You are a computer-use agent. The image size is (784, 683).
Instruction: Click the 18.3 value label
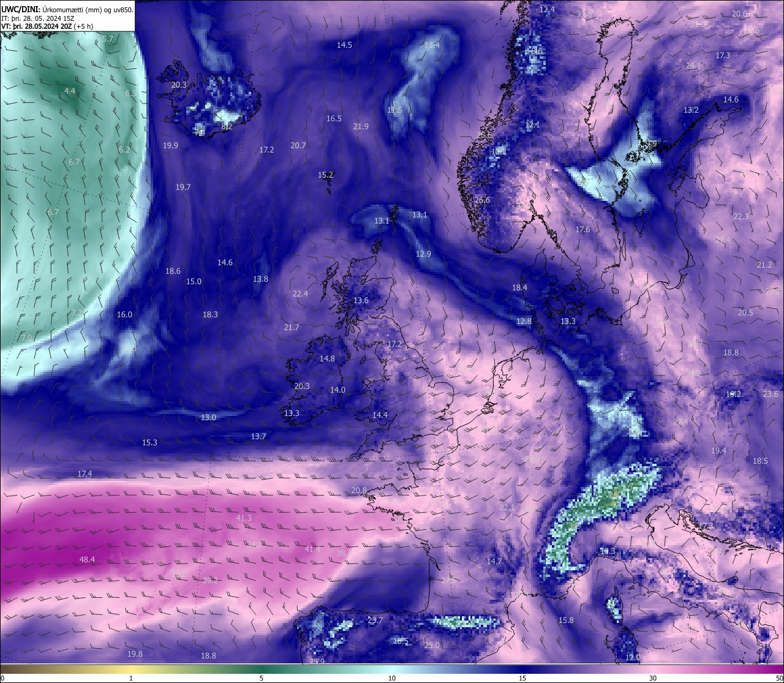click(x=210, y=314)
